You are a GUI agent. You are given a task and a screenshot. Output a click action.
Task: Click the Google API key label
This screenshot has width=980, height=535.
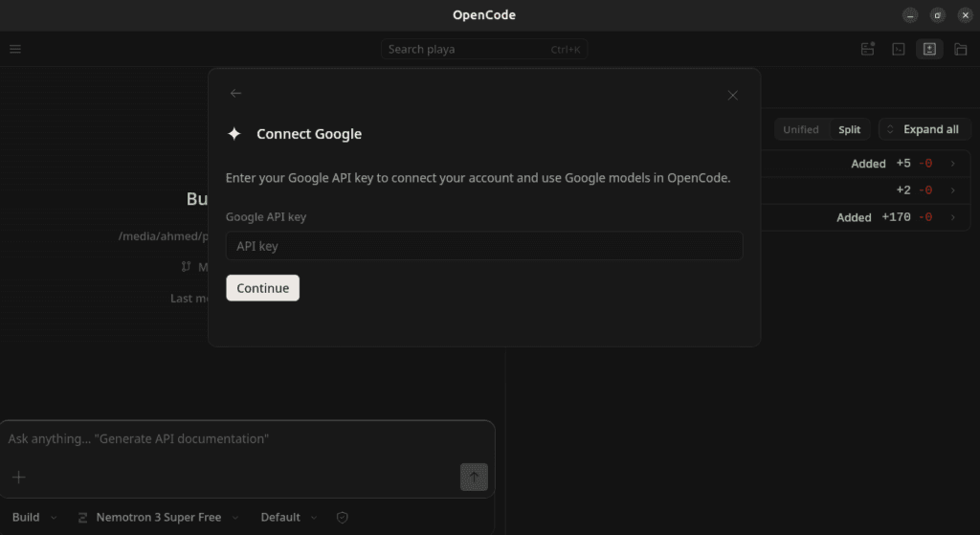[x=266, y=217]
